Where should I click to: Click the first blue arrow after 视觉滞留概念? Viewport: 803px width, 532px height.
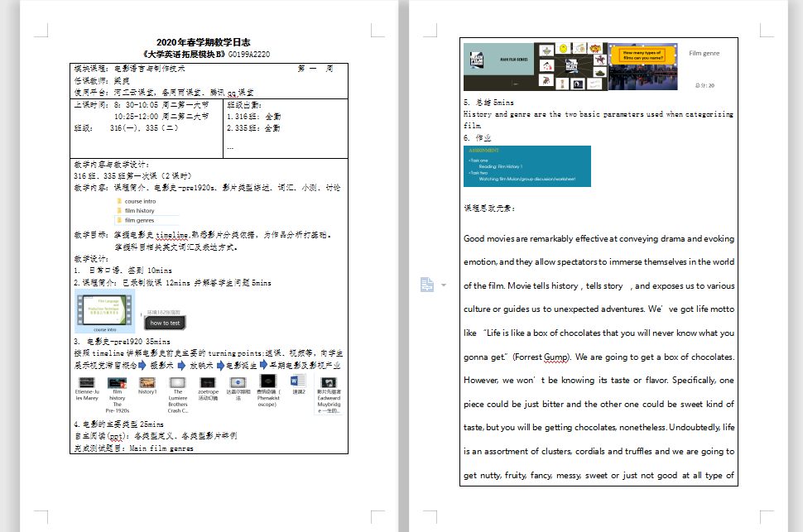point(142,365)
